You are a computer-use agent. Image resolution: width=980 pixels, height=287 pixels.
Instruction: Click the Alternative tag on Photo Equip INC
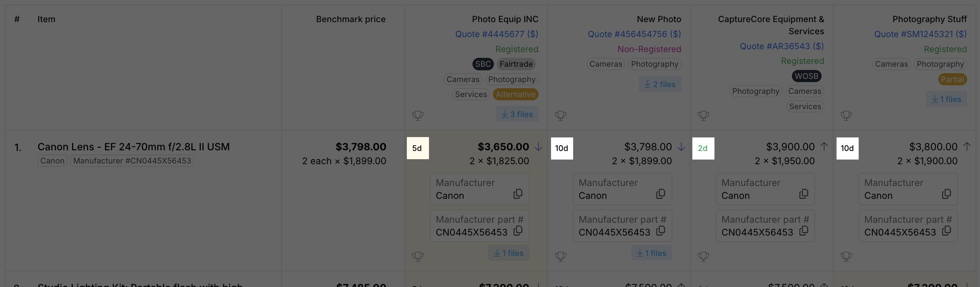point(515,94)
